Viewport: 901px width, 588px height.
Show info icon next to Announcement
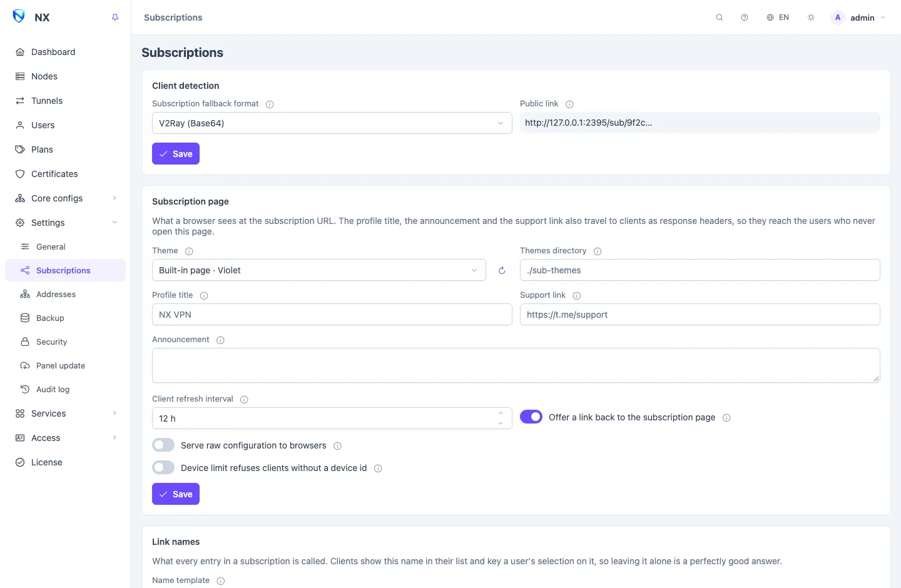pyautogui.click(x=220, y=340)
